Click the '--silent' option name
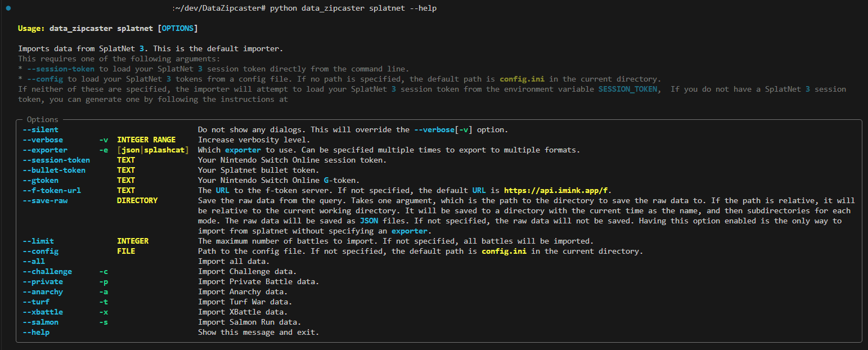 click(x=41, y=130)
